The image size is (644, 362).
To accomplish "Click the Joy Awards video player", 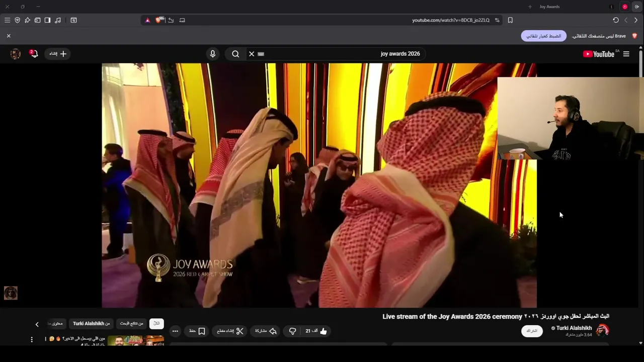I will click(319, 185).
